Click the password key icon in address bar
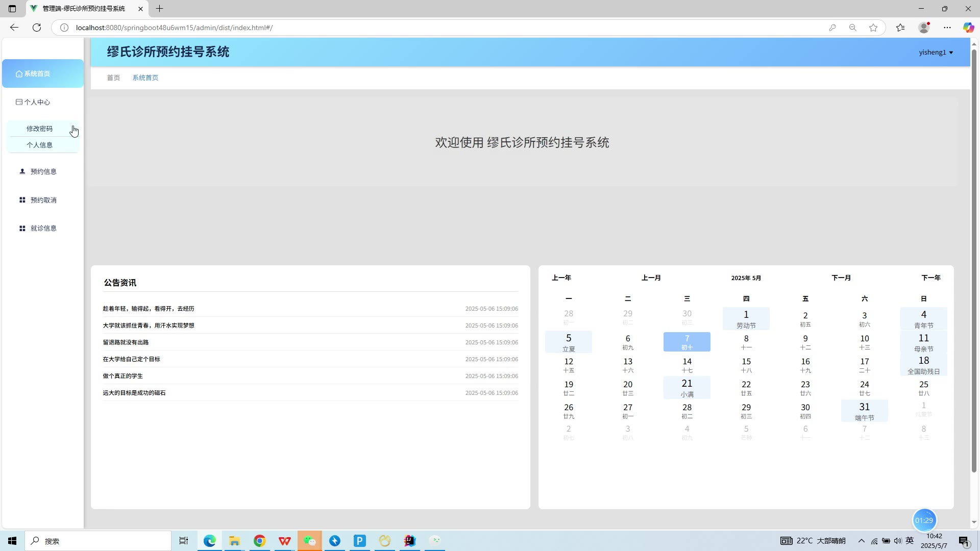Viewport: 980px width, 551px height. coord(832,28)
